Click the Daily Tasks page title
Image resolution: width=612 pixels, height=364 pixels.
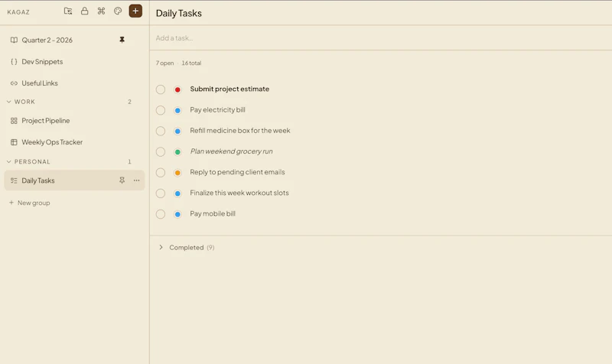click(x=179, y=13)
